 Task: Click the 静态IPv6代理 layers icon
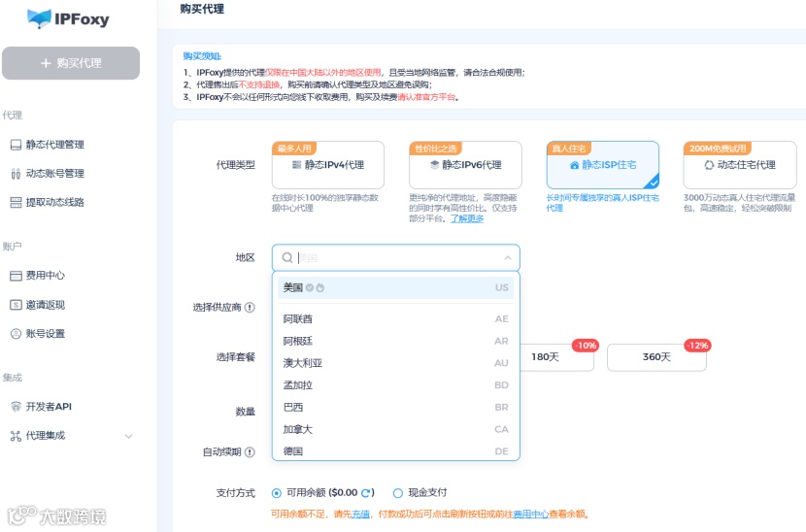[434, 165]
